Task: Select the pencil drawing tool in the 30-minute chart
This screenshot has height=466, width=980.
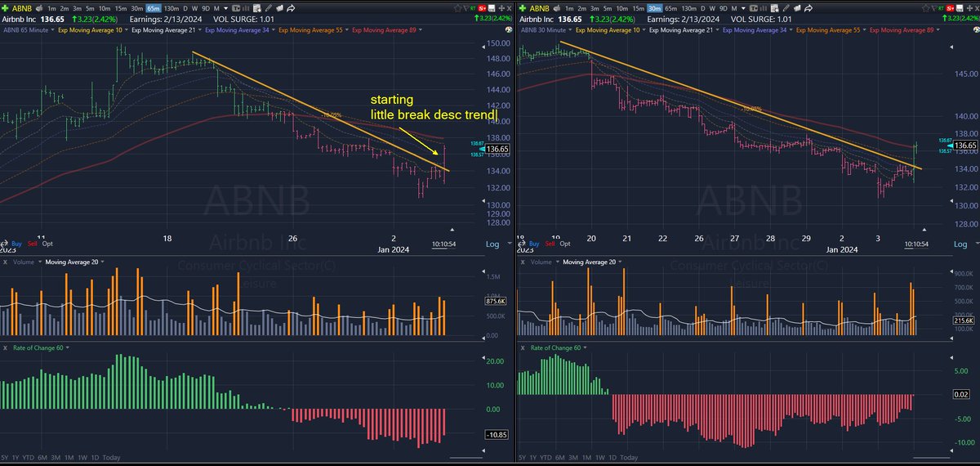Action: [786, 8]
